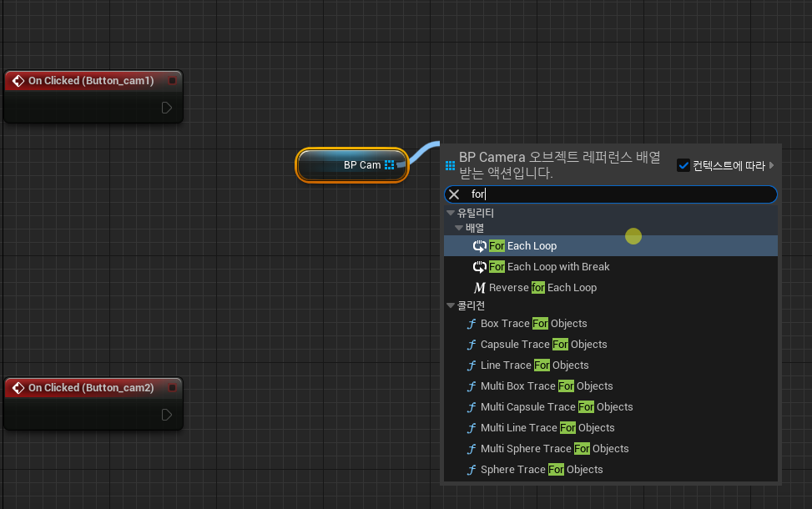Click function icon of Capsule Trace For Objects
Screen dimensions: 812x509
pyautogui.click(x=472, y=345)
